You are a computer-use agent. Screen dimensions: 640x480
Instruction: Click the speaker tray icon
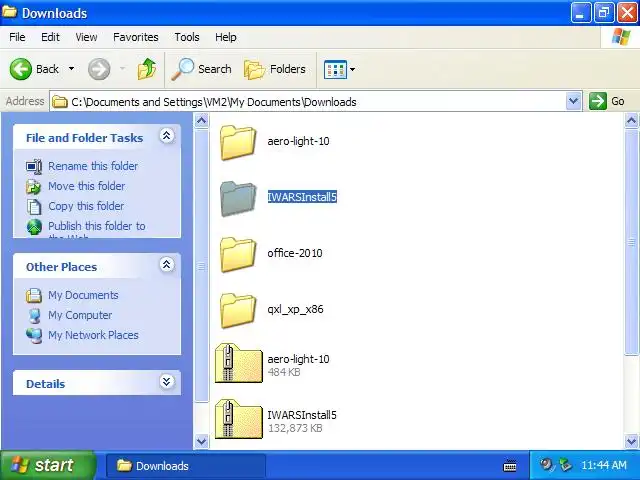click(546, 464)
